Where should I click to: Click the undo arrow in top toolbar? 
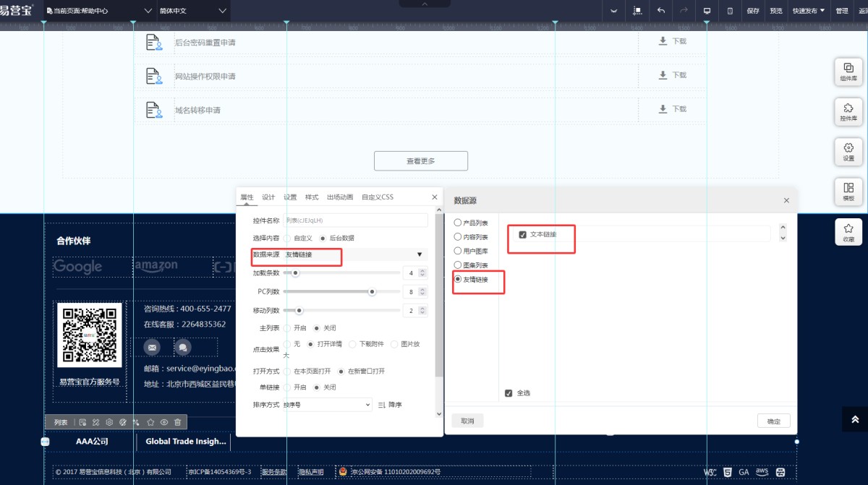pos(660,11)
